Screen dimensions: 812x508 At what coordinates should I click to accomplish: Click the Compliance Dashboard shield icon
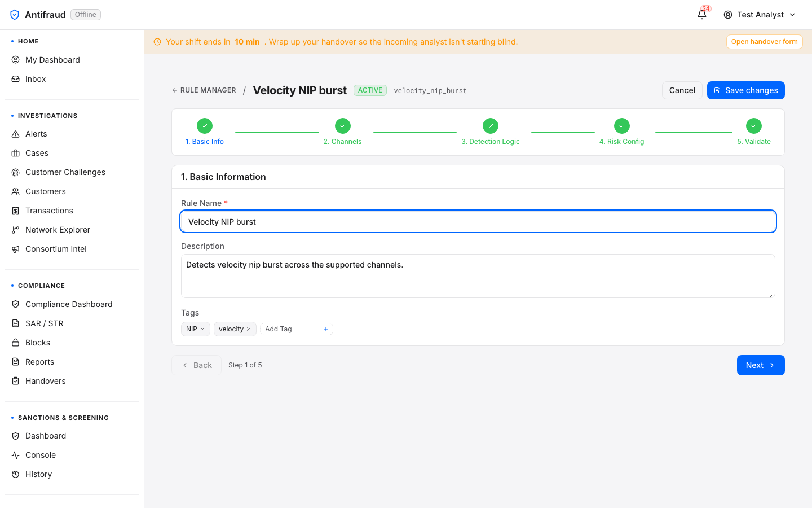[x=16, y=304]
